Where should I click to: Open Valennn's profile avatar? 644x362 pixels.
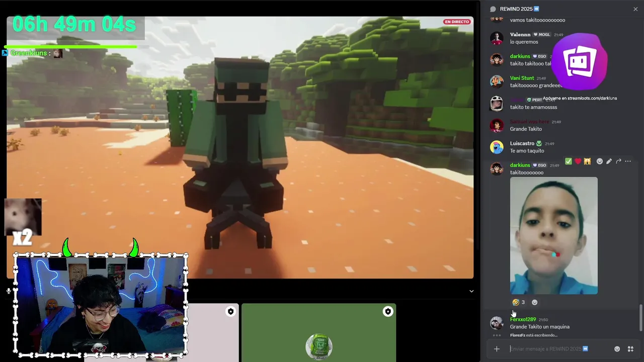click(497, 38)
